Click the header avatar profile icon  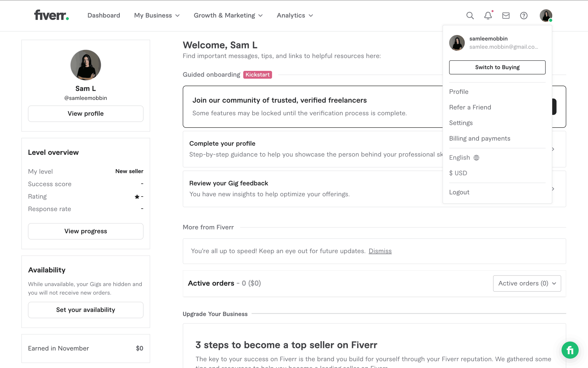click(x=546, y=16)
